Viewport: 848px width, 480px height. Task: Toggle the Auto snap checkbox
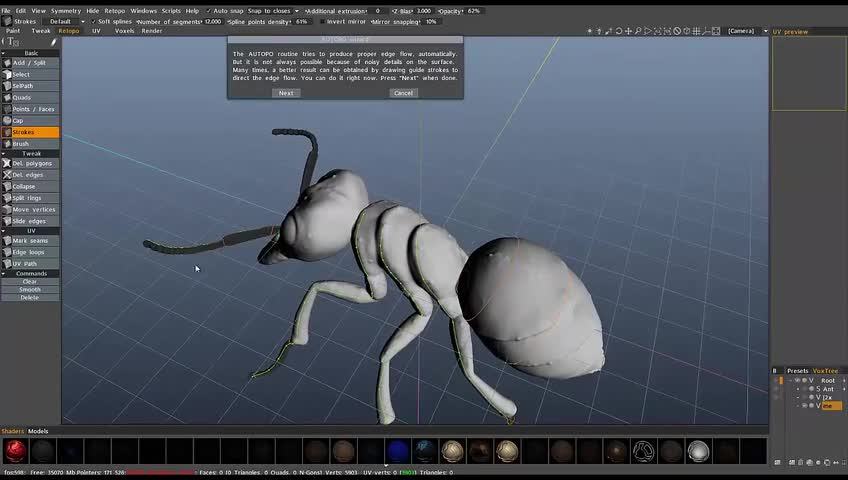(209, 11)
